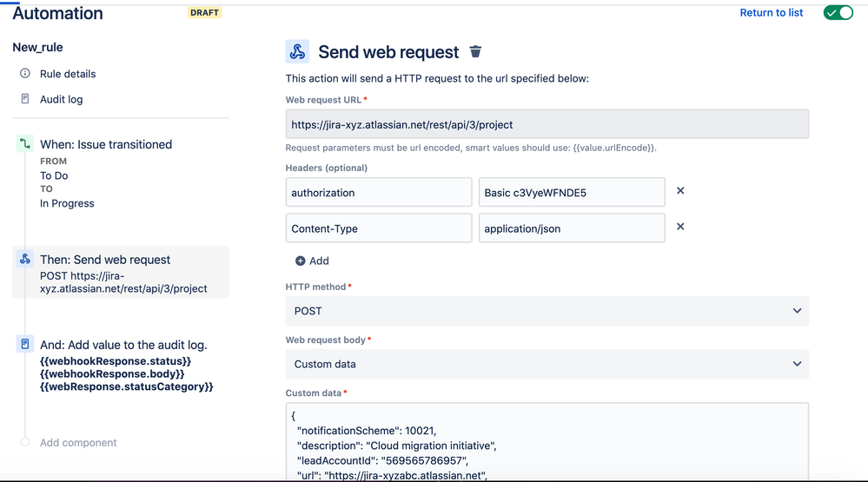Toggle the rule enabled switch off

pos(838,12)
